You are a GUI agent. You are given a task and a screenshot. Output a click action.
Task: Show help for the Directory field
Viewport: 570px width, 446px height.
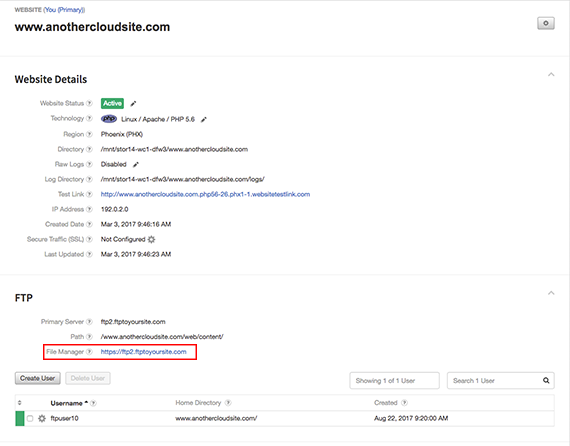point(89,149)
